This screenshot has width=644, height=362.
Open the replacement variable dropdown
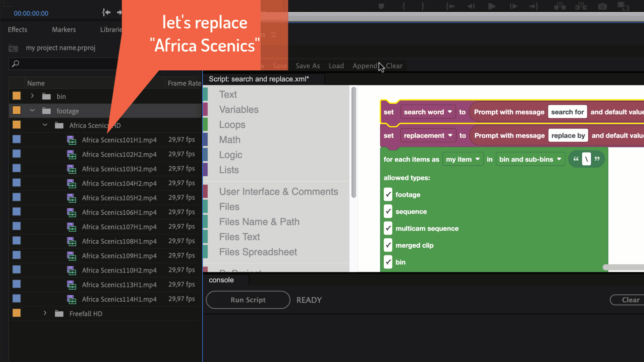tap(428, 135)
